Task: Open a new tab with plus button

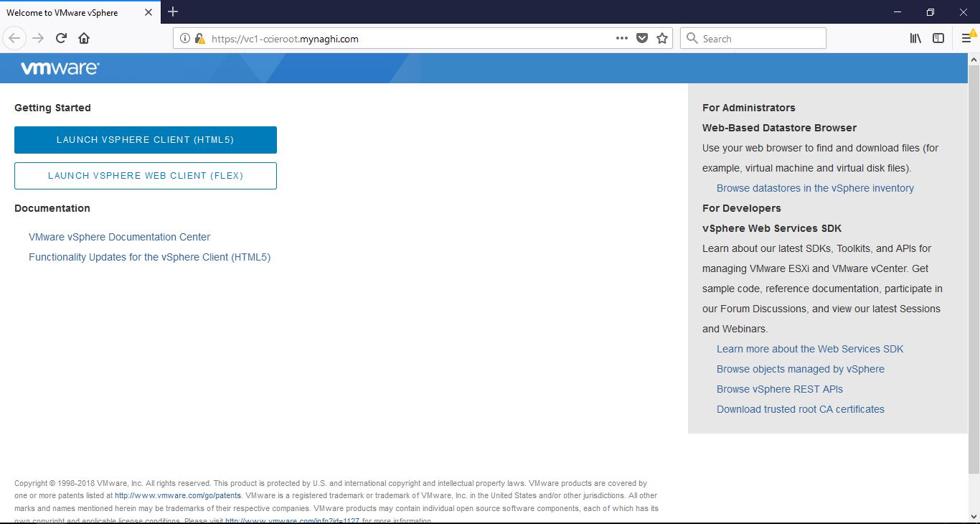Action: (173, 11)
